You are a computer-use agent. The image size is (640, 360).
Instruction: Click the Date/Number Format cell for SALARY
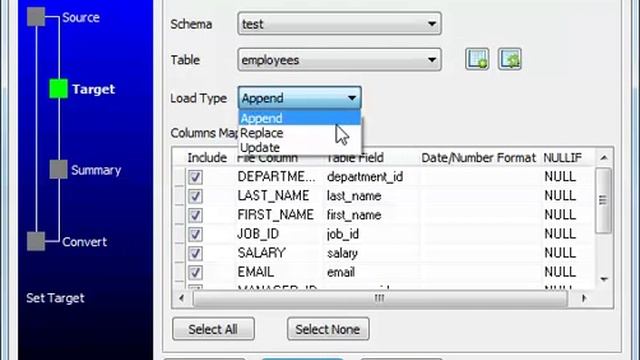pyautogui.click(x=481, y=253)
